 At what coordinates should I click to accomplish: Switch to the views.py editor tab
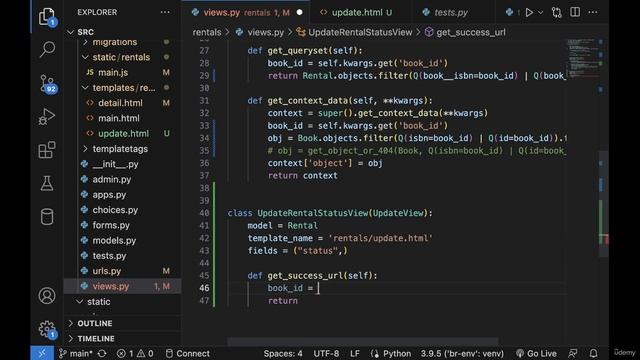click(x=247, y=13)
